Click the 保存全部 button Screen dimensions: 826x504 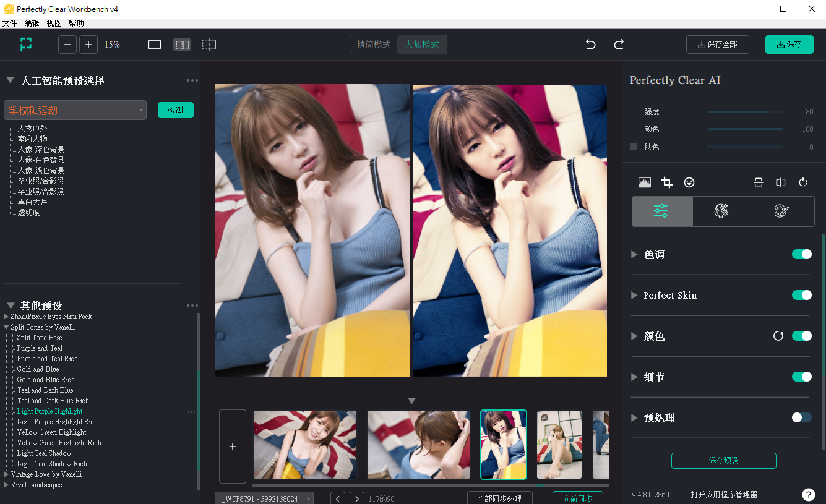click(x=717, y=45)
